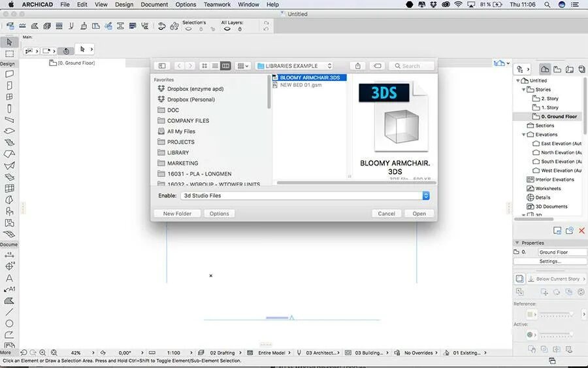Screen dimensions: 588x368
Task: Select the Roof tool in the toolbox
Action: pos(9,154)
